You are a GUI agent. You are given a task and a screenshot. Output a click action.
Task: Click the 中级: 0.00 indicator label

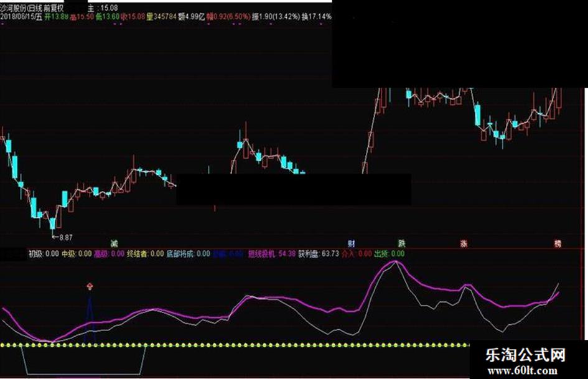(x=77, y=254)
